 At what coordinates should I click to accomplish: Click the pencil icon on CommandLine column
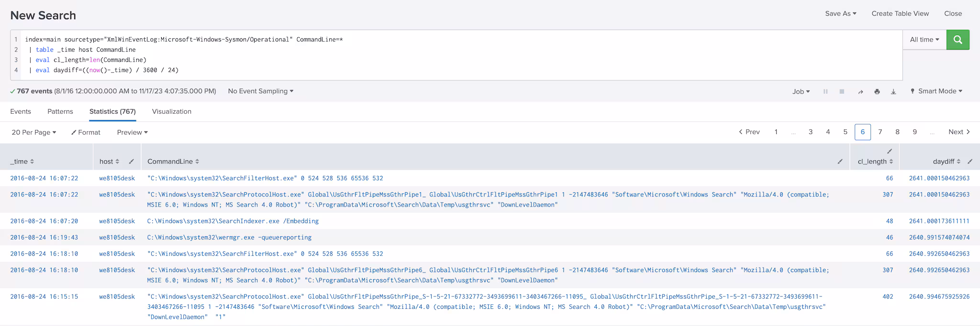840,162
